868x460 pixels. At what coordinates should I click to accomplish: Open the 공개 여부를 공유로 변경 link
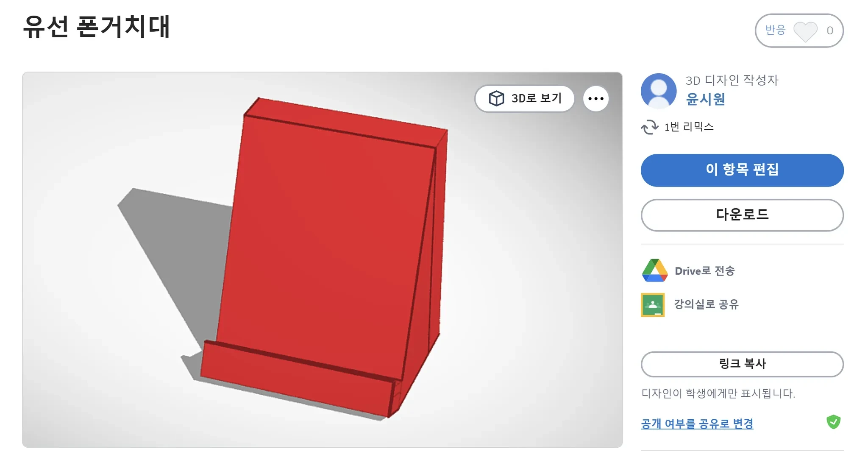click(697, 424)
